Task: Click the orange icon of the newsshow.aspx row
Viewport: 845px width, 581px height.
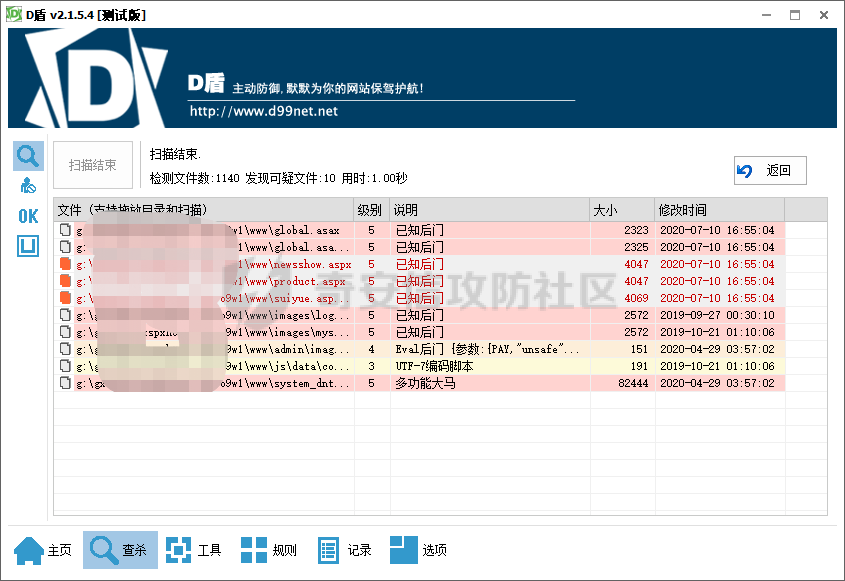Action: (65, 264)
